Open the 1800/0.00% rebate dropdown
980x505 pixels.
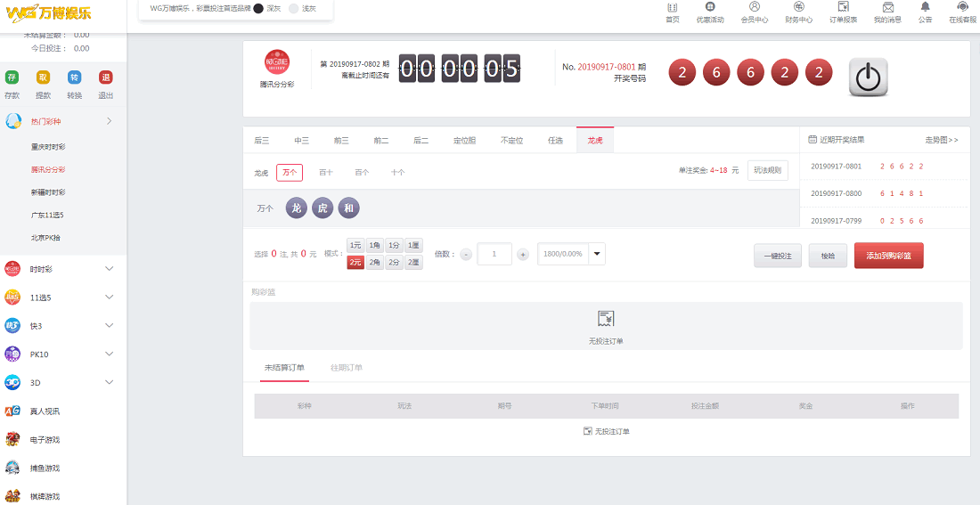(597, 254)
